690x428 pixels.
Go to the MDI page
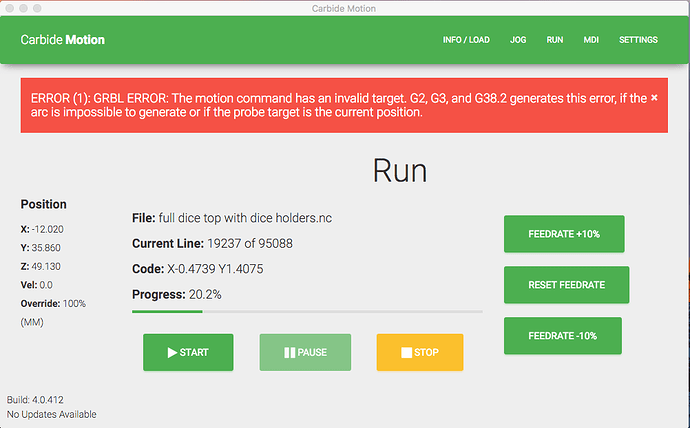pos(591,40)
